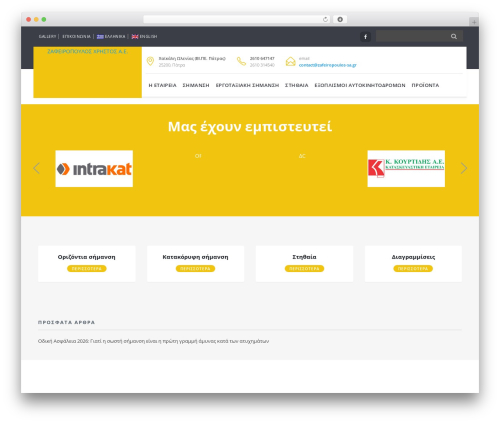Open the Η ΕΤΑΙΡΕΙΑ menu
The width and height of the screenshot is (500, 423).
(x=162, y=85)
